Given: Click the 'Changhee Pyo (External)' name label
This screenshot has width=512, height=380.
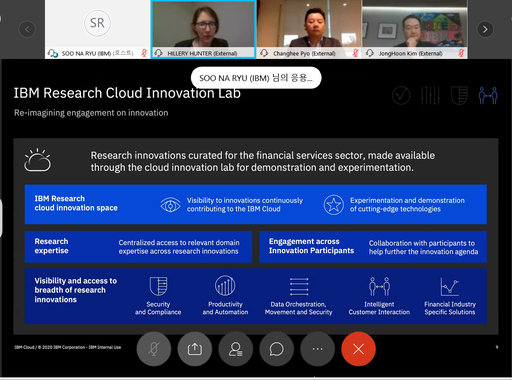Looking at the screenshot, I should coord(304,53).
